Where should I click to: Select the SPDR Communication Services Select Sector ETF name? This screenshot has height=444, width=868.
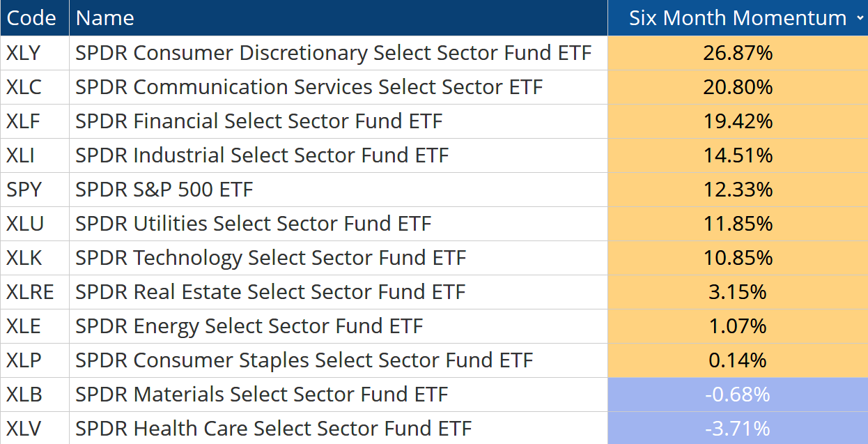[x=309, y=87]
